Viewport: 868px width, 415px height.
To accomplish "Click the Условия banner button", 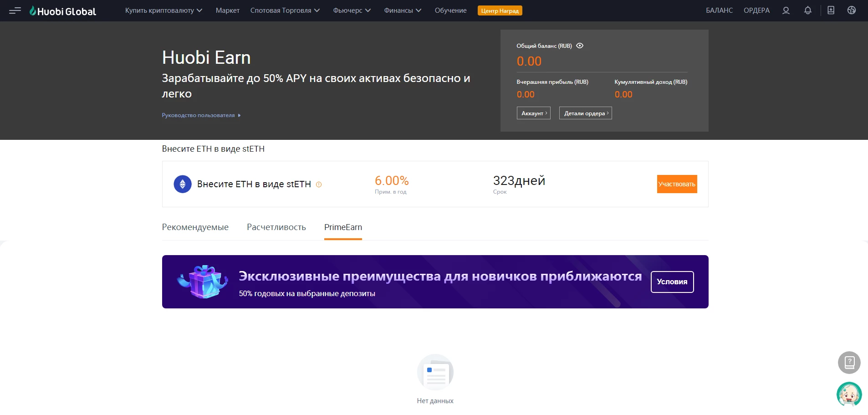I will tap(672, 282).
